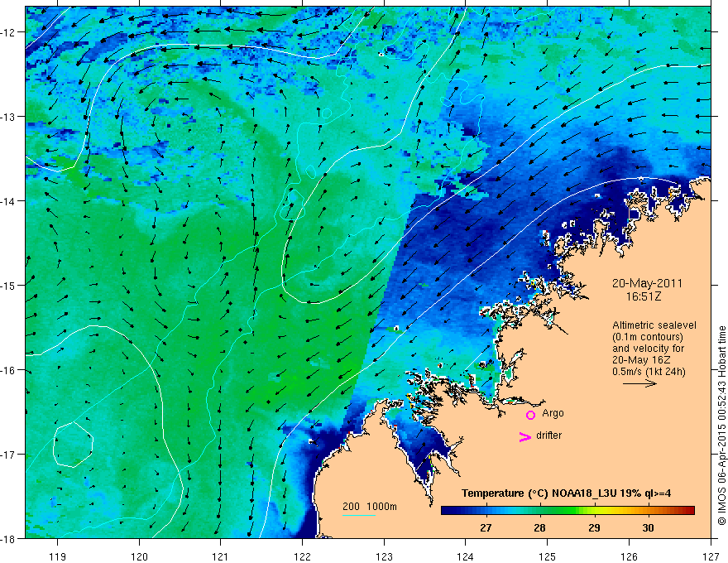This screenshot has height=563, width=728.
Task: Click the red end of the color bar
Action: point(691,510)
